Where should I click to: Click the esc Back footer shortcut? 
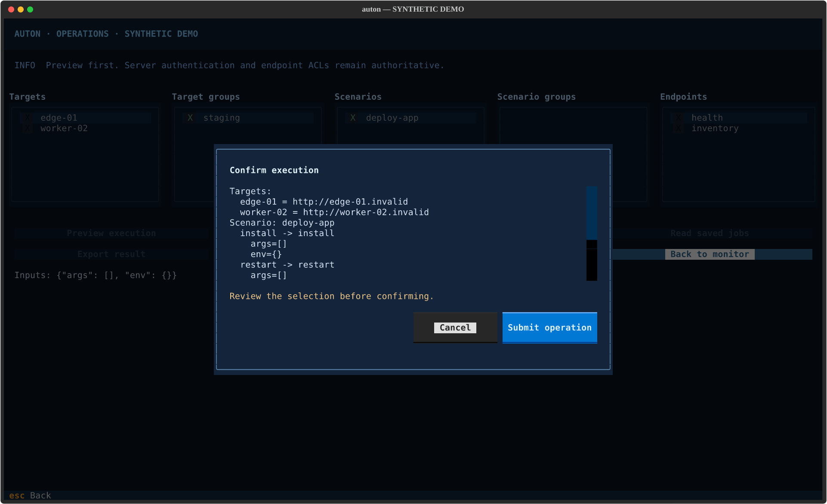tap(30, 495)
